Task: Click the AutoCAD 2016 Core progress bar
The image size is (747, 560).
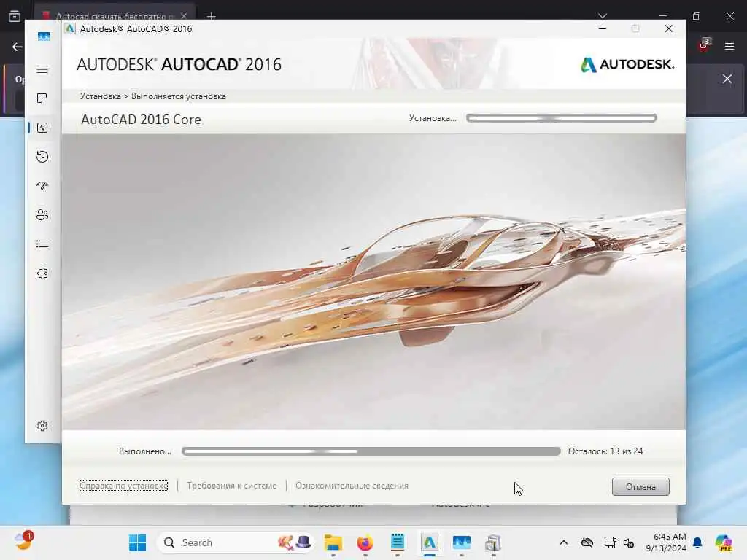Action: point(561,118)
